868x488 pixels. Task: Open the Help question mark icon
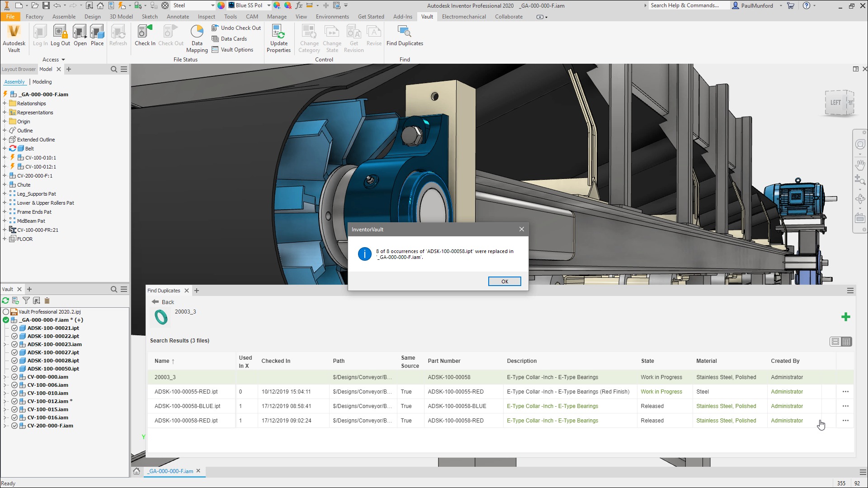806,5
